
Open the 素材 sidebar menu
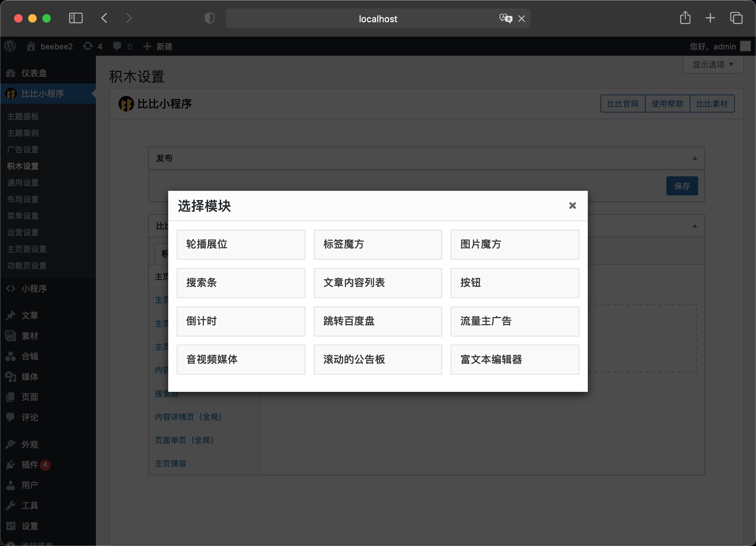tap(48, 336)
